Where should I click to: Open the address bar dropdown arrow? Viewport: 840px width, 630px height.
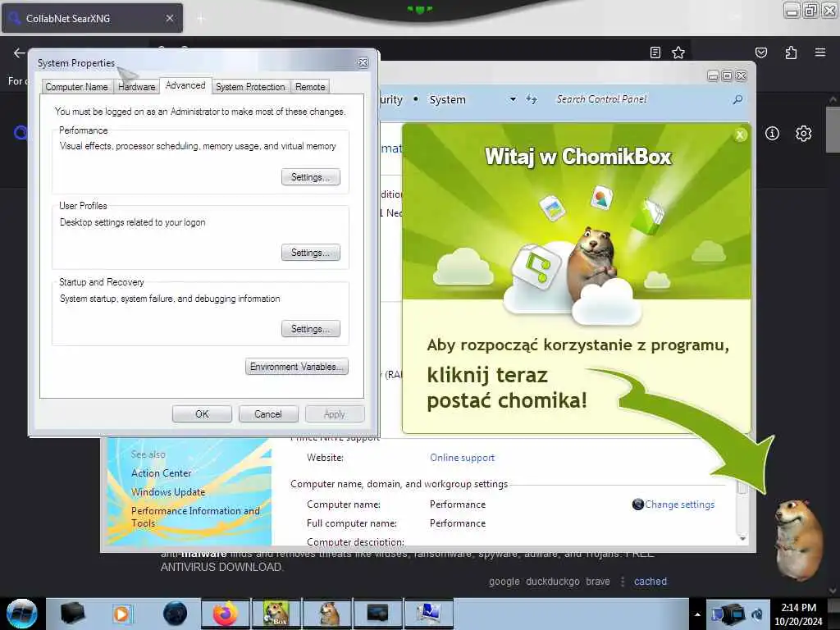point(513,99)
